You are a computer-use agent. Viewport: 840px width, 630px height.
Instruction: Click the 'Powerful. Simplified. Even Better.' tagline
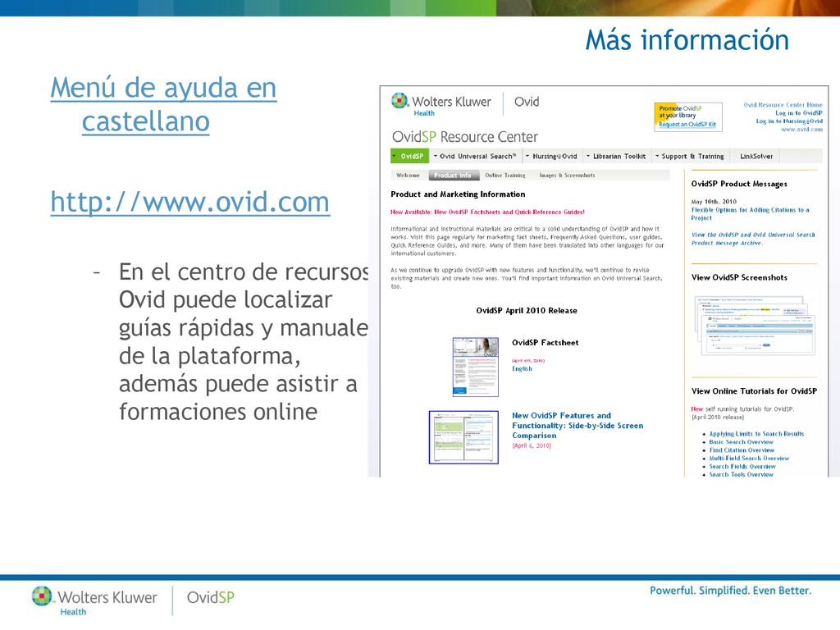[x=730, y=591]
